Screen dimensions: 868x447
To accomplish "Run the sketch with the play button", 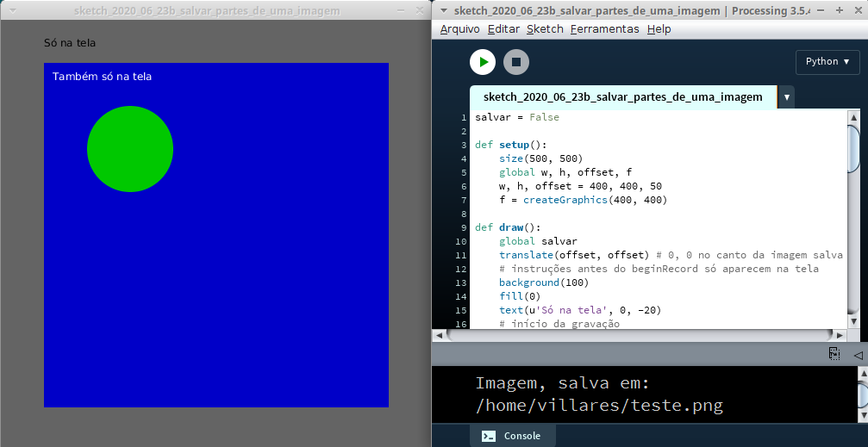I will [483, 62].
